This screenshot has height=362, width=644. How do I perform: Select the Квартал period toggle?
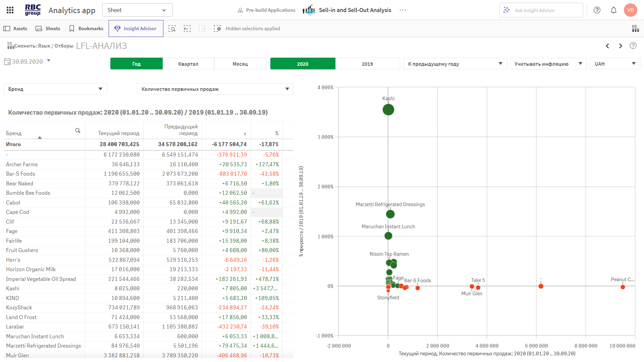click(188, 64)
